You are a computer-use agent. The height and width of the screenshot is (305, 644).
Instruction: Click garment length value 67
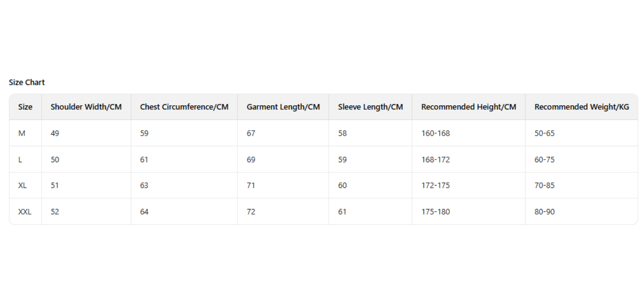pos(251,133)
